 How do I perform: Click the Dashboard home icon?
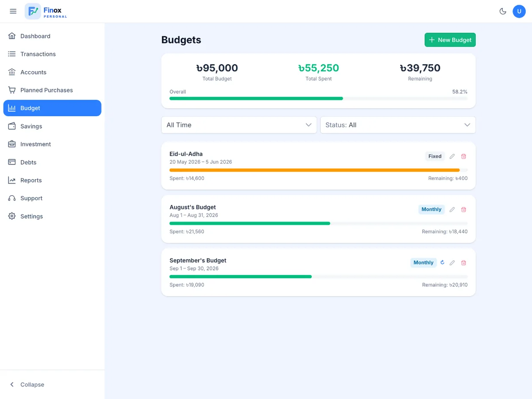pos(12,36)
